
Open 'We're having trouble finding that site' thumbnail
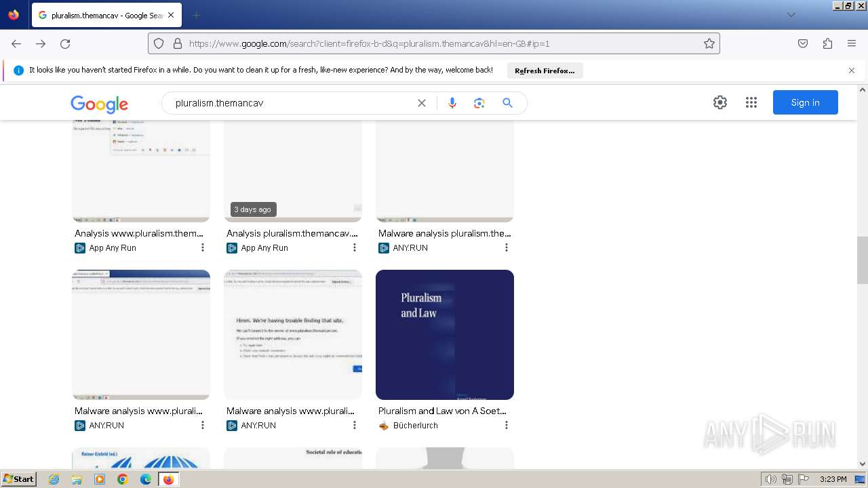point(293,335)
